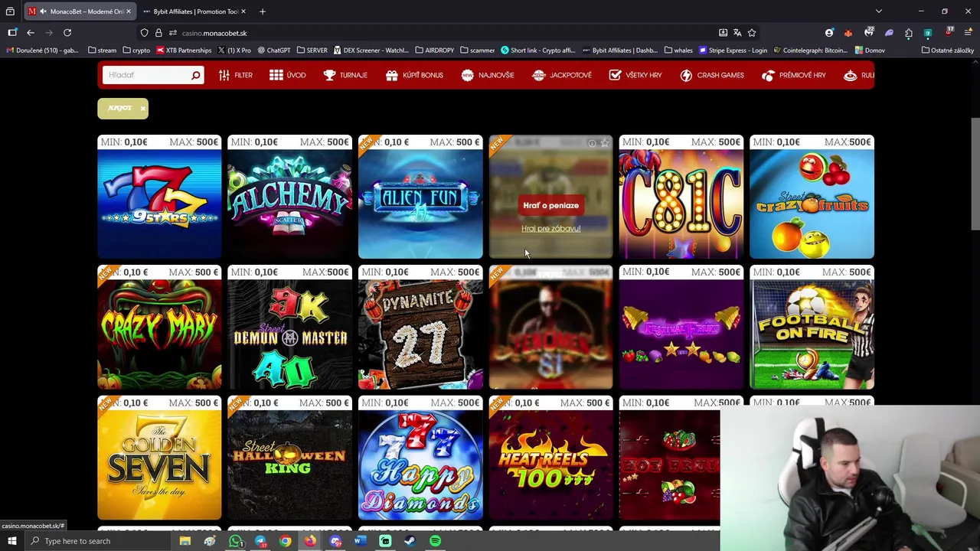Open PRÉMIOVÉ HRY category

click(x=794, y=75)
